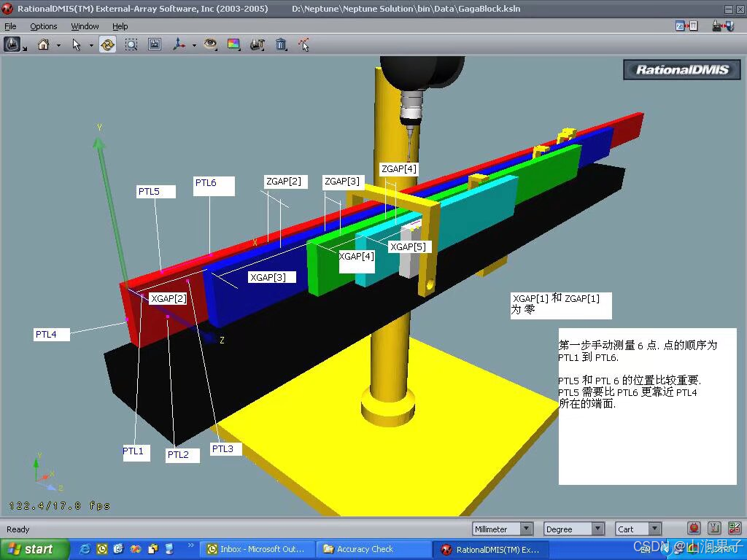Open the File menu
The image size is (747, 560).
[10, 26]
